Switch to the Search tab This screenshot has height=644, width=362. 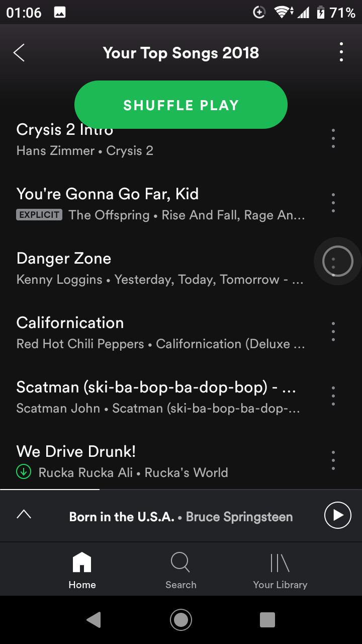pos(180,570)
